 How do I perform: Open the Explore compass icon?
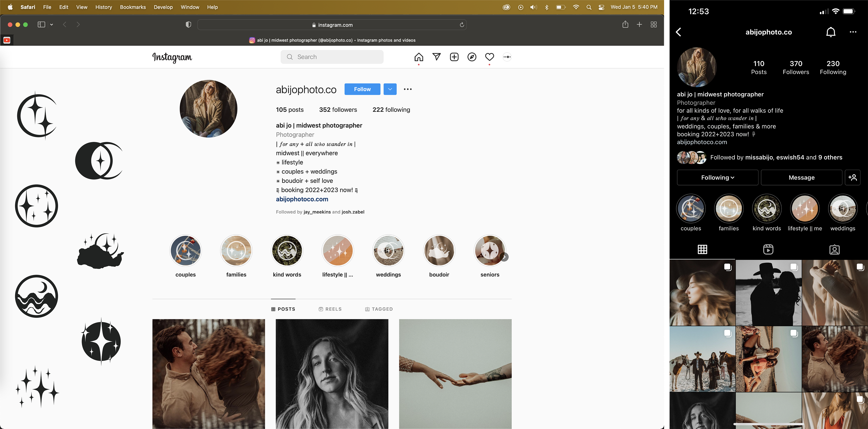point(472,57)
